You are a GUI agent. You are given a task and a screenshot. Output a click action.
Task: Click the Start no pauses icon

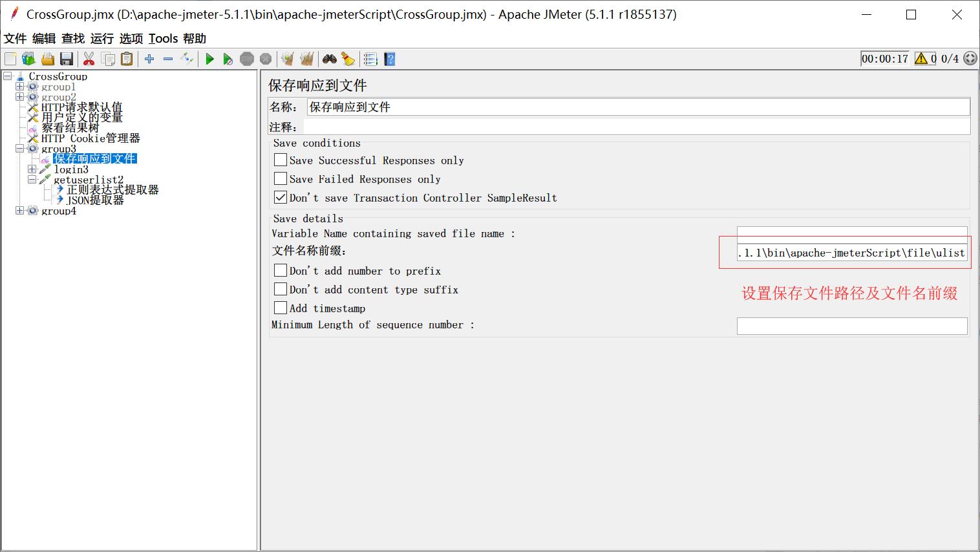pyautogui.click(x=228, y=59)
